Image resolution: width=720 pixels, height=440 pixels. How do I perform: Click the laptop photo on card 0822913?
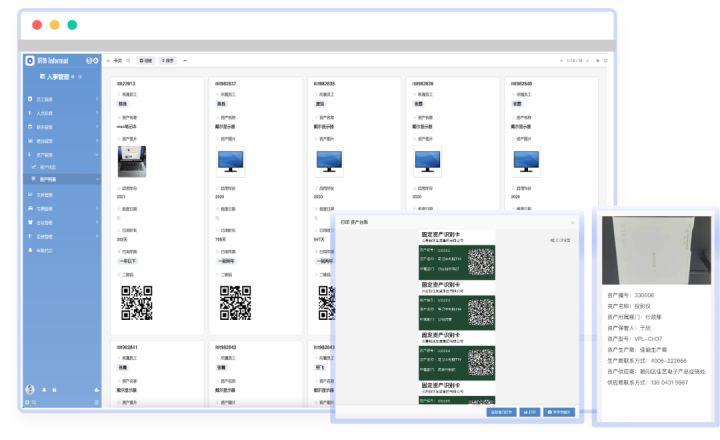(x=132, y=161)
